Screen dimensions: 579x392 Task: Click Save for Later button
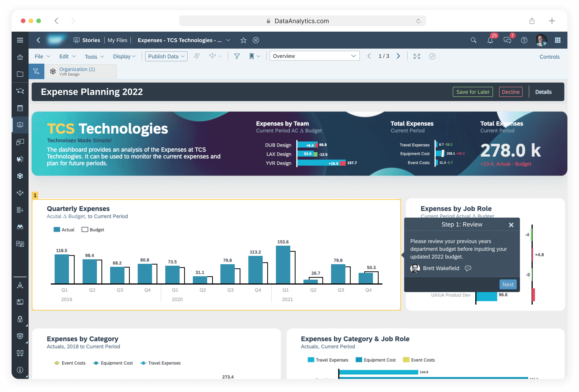[473, 92]
